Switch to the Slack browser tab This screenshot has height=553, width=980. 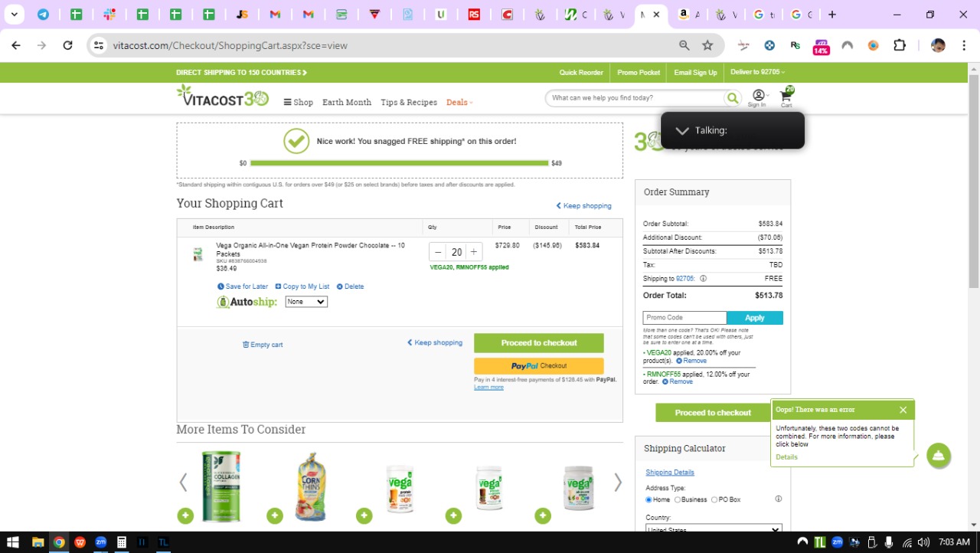coord(109,15)
